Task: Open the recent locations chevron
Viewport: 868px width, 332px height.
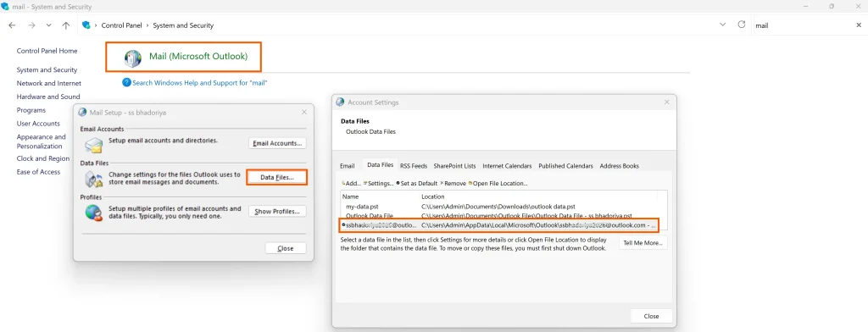Action: pos(48,25)
